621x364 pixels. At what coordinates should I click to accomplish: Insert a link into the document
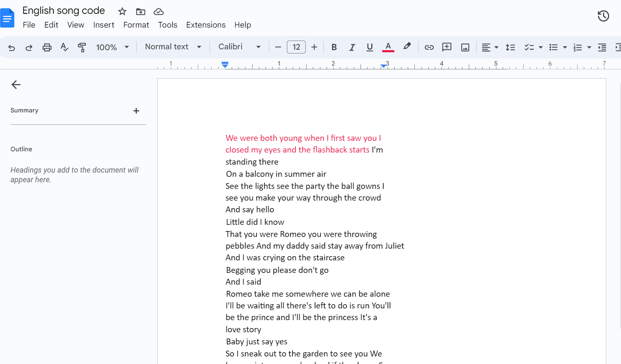(429, 47)
